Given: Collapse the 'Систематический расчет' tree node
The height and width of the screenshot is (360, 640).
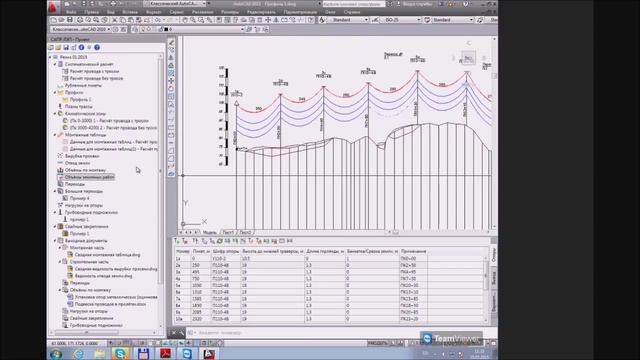Looking at the screenshot, I should pyautogui.click(x=55, y=64).
